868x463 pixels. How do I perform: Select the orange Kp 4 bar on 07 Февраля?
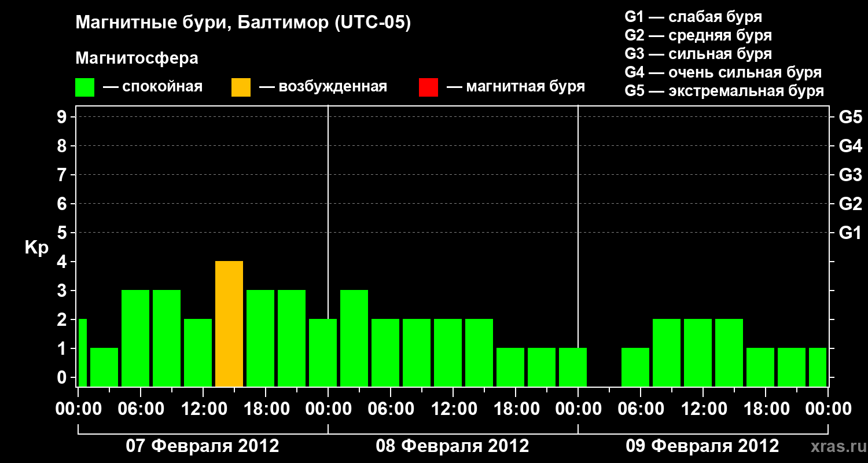(x=229, y=324)
